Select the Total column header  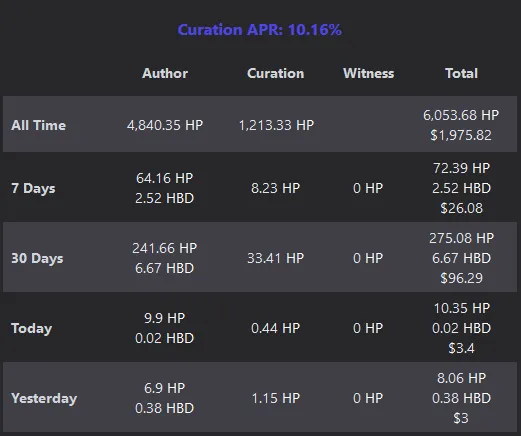click(x=461, y=73)
